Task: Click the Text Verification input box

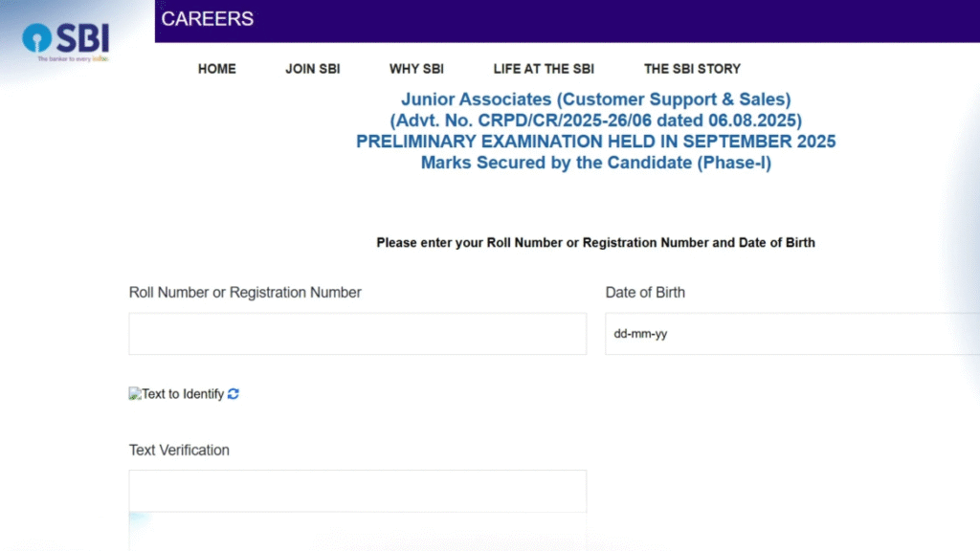Action: [357, 490]
